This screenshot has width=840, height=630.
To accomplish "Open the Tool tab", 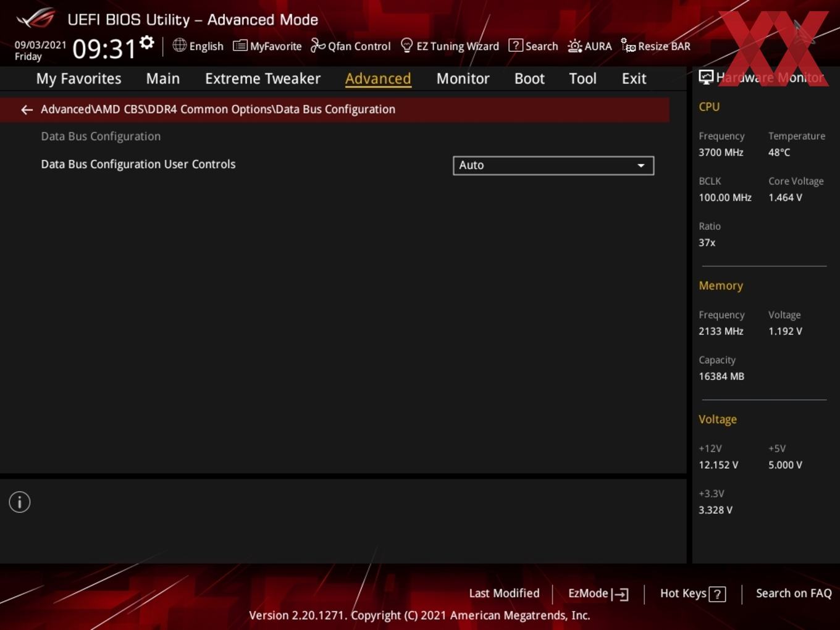I will pyautogui.click(x=582, y=78).
